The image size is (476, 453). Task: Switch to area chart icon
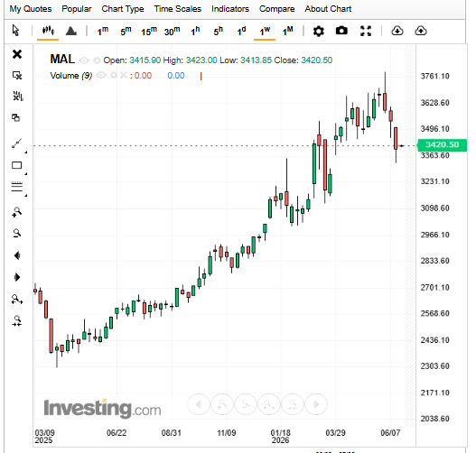[x=71, y=31]
